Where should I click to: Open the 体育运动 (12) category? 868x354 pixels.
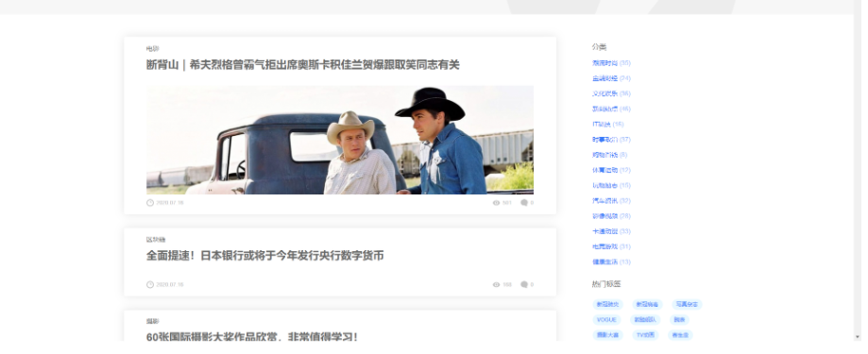[611, 170]
